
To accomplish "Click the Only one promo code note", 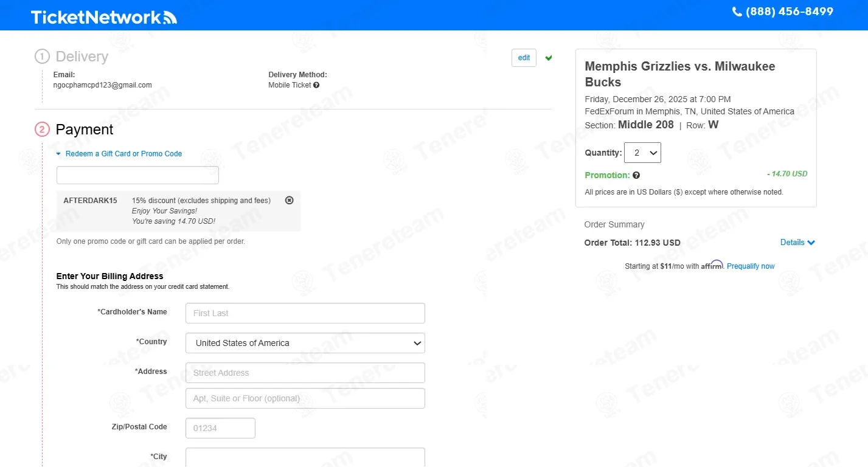I will coord(151,241).
